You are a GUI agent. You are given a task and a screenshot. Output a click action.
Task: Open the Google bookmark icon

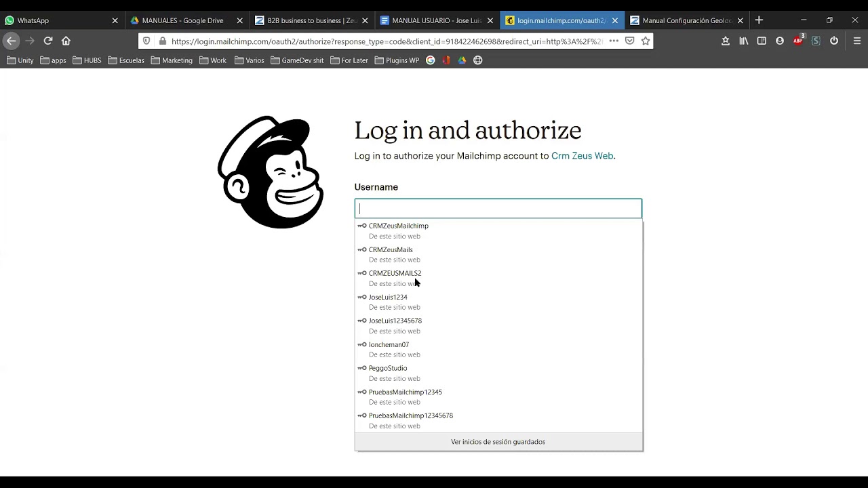tap(431, 60)
